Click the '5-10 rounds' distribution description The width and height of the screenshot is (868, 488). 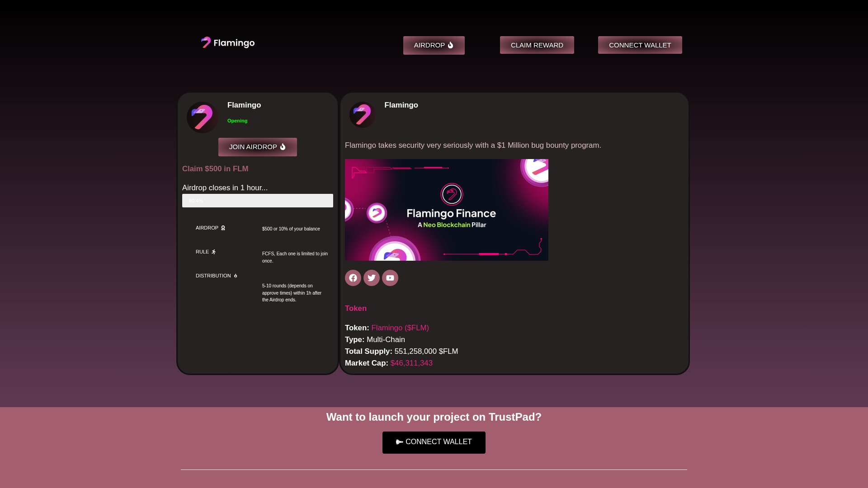pyautogui.click(x=292, y=293)
